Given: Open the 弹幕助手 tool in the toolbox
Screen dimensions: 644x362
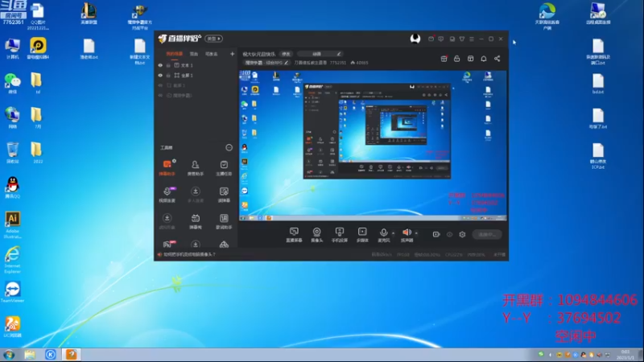Looking at the screenshot, I should (x=167, y=167).
